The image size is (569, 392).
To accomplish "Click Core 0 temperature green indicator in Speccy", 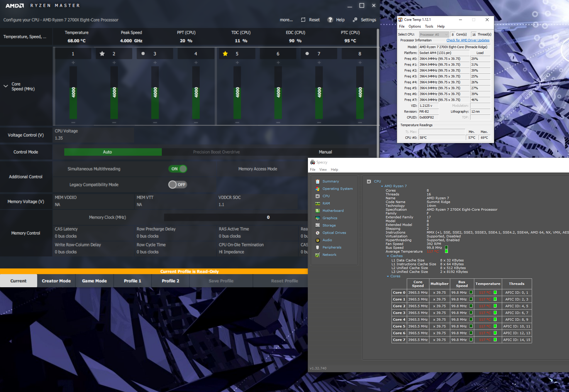I will coord(495,293).
